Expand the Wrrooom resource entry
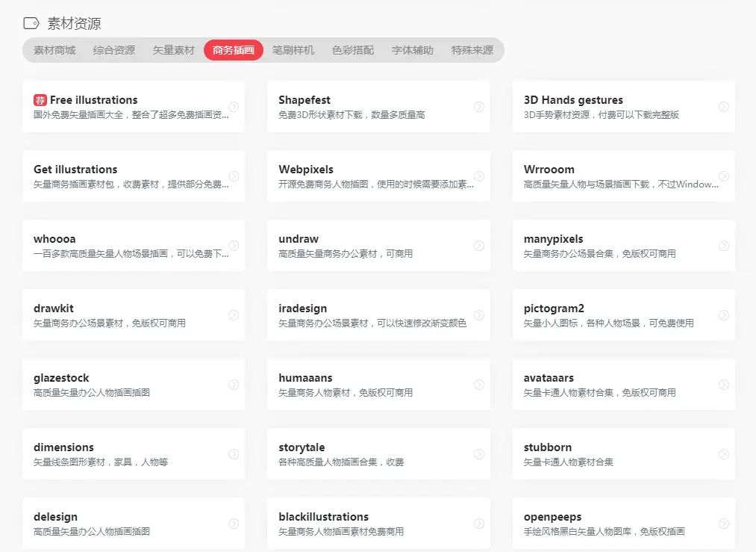Viewport: 756px width, 552px height. point(724,176)
